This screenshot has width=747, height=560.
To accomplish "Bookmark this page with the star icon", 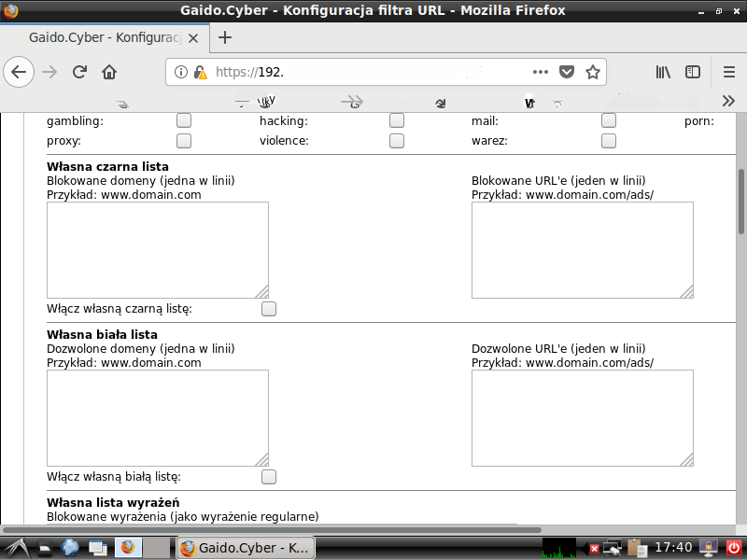I will click(592, 72).
